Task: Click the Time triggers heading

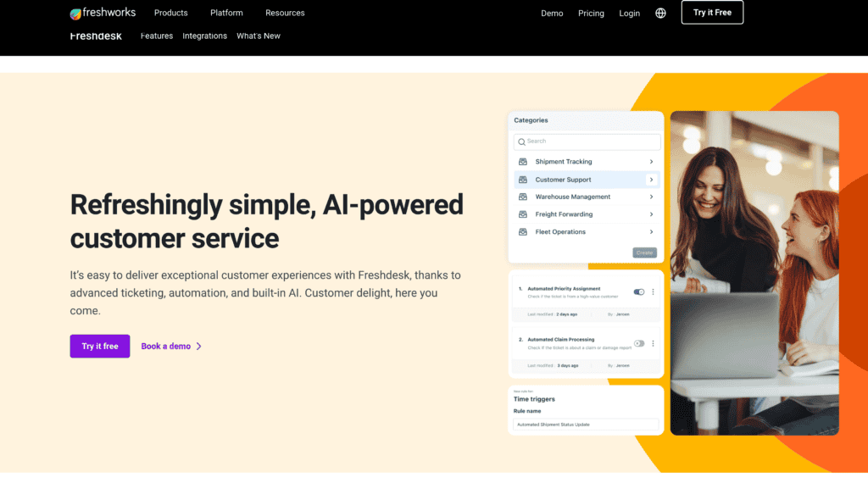Action: coord(534,399)
